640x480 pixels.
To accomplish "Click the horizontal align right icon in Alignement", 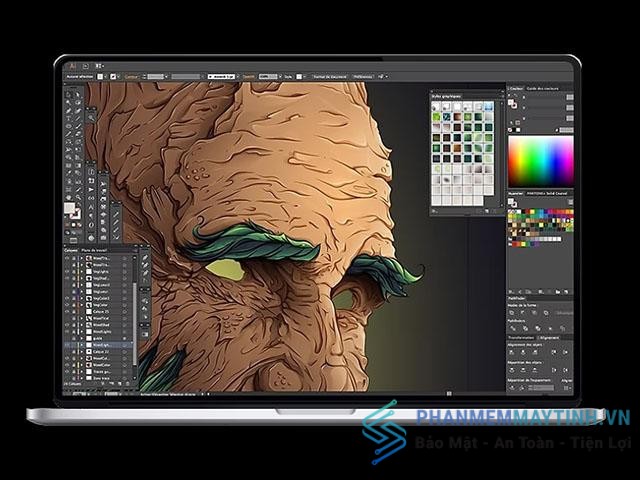I will (x=535, y=352).
